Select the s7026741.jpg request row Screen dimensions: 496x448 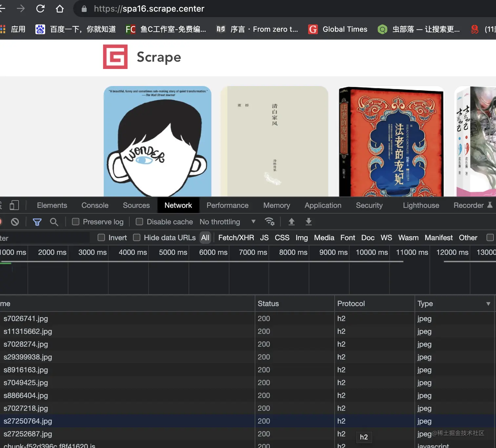[x=26, y=318]
